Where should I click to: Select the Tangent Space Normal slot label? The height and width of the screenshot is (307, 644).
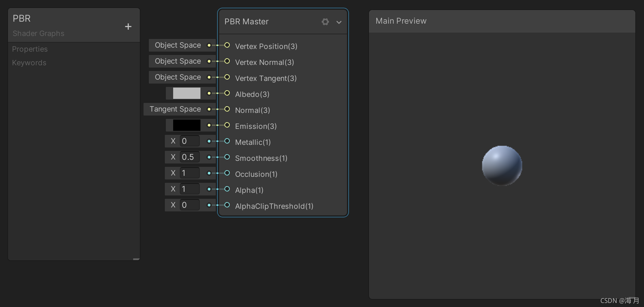pyautogui.click(x=175, y=109)
